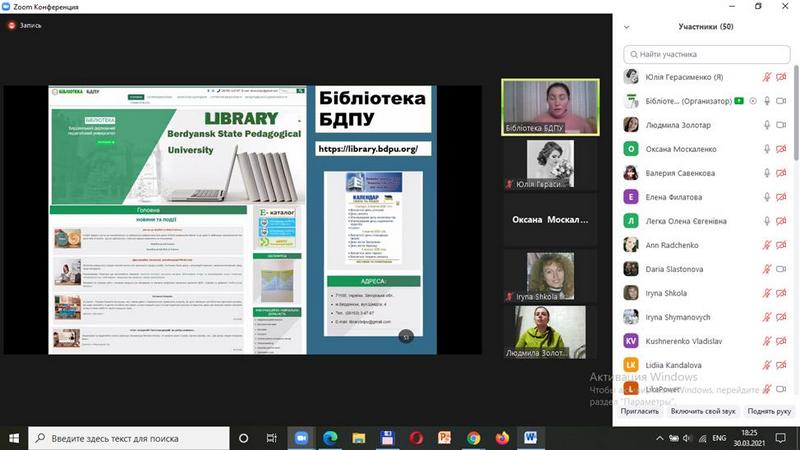Viewport: 800px width, 450px height.
Task: Click Бібліоте... (Организатор) microphone icon
Action: pyautogui.click(x=766, y=101)
